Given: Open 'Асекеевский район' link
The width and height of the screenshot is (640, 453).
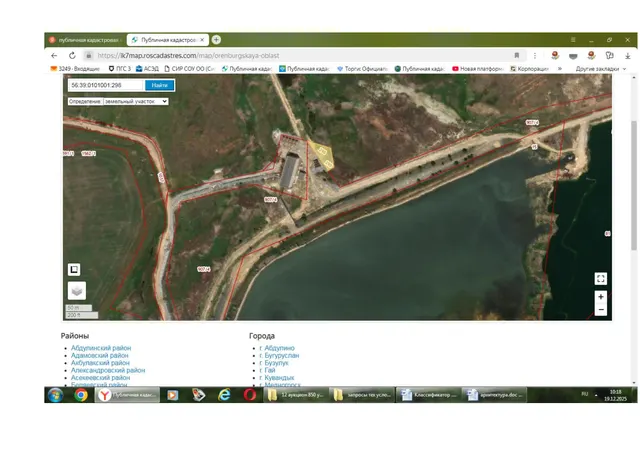Looking at the screenshot, I should [100, 378].
